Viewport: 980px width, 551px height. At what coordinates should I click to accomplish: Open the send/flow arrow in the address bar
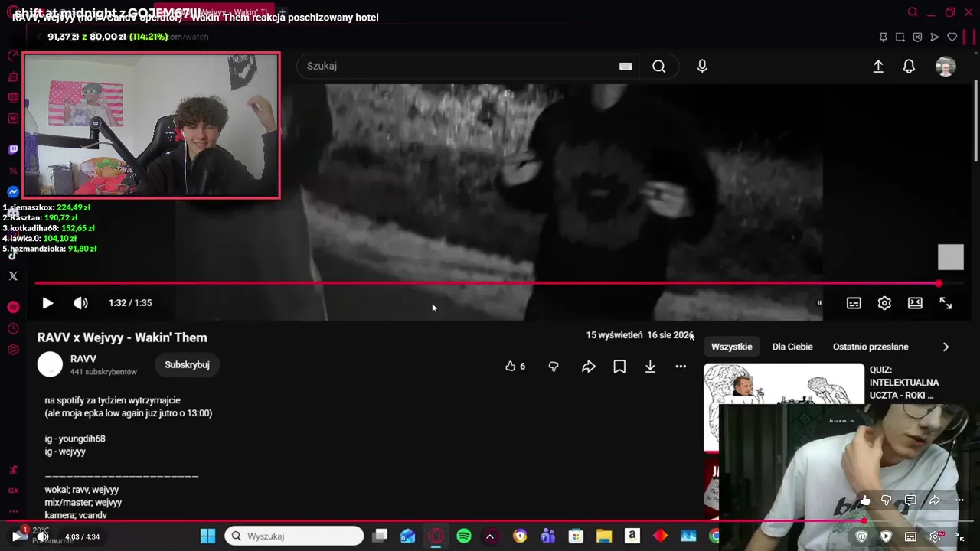[935, 37]
